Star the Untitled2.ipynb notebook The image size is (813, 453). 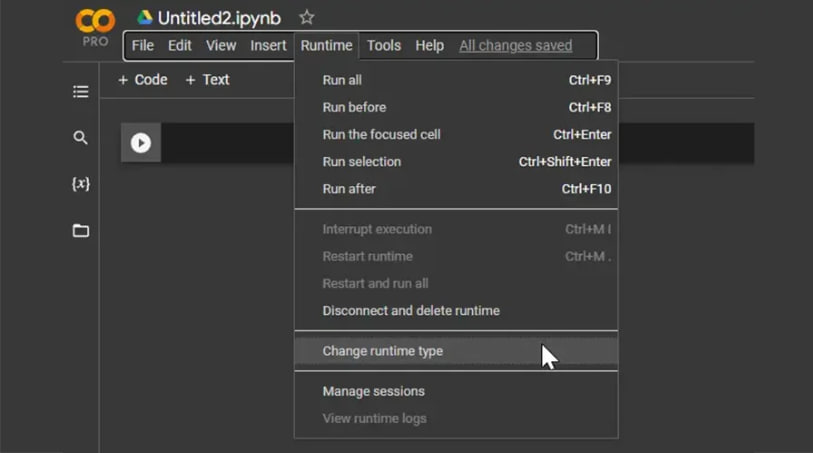click(x=306, y=18)
